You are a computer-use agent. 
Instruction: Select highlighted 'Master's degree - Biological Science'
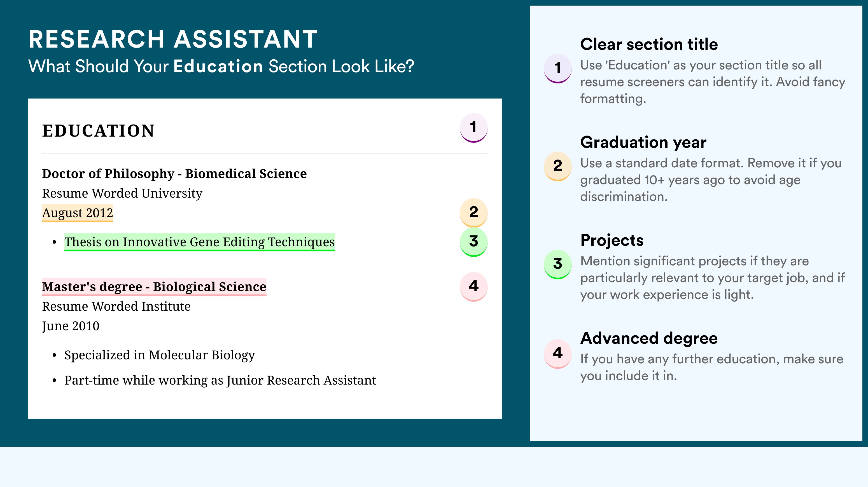tap(154, 287)
